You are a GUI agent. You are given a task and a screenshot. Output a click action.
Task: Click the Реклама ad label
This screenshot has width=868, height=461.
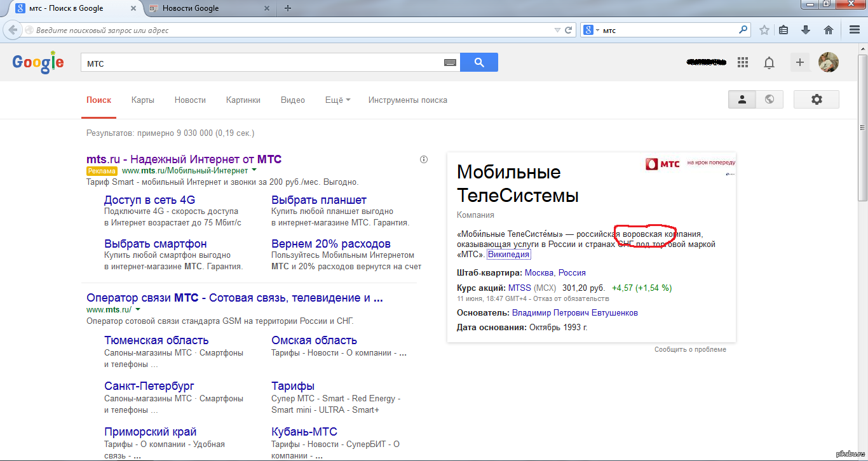pos(102,171)
